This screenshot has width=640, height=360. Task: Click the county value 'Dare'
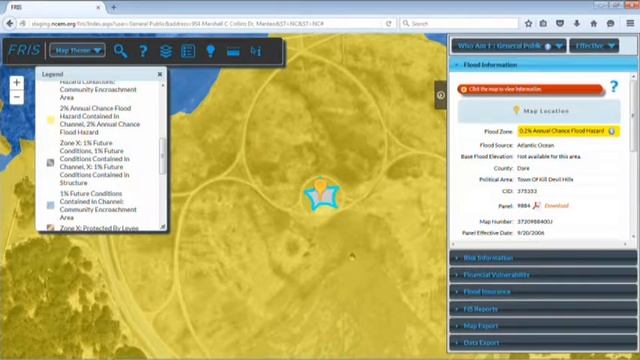pos(523,168)
